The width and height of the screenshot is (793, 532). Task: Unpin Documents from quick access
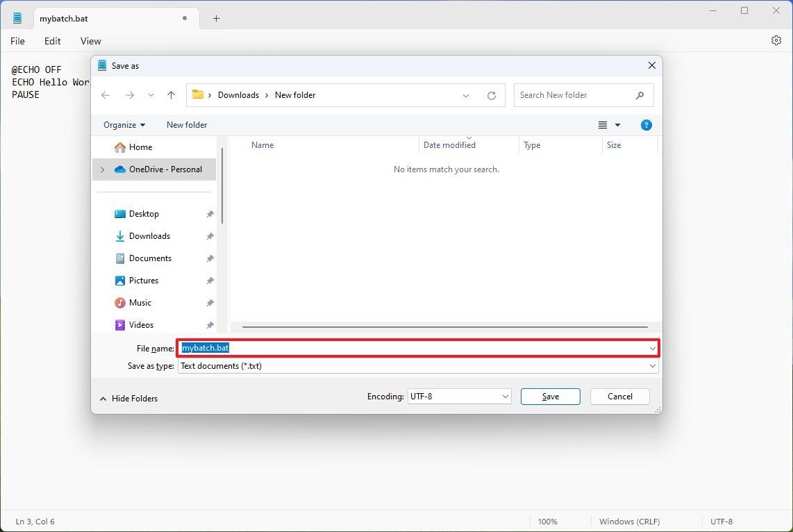pos(210,258)
